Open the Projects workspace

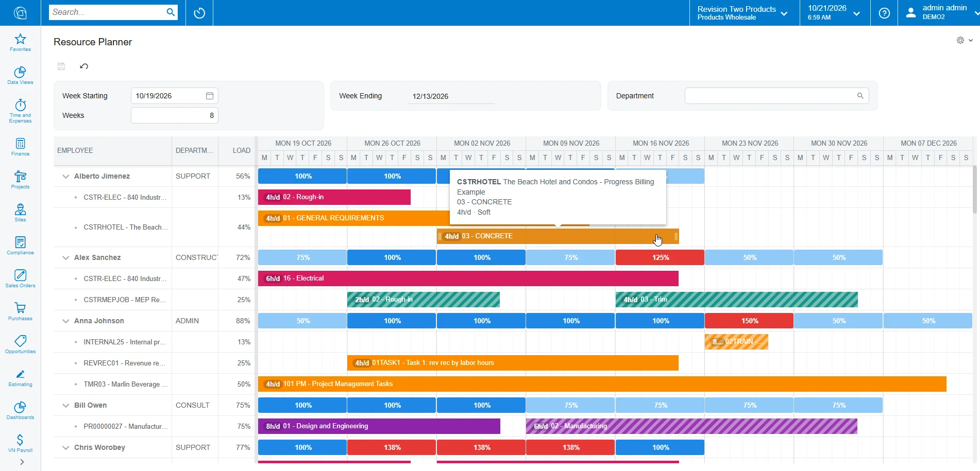coord(20,180)
